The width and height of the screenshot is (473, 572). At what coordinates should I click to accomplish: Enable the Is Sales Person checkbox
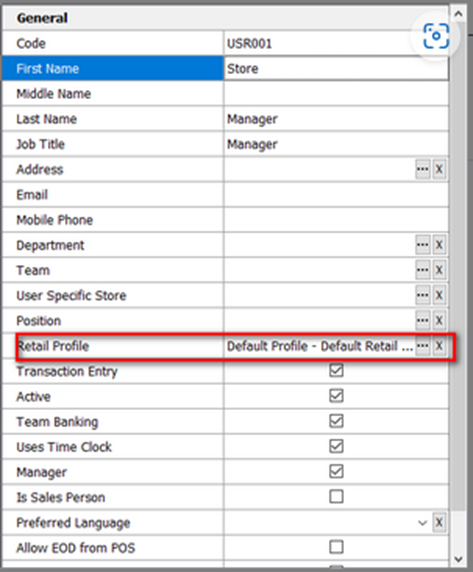pyautogui.click(x=336, y=496)
